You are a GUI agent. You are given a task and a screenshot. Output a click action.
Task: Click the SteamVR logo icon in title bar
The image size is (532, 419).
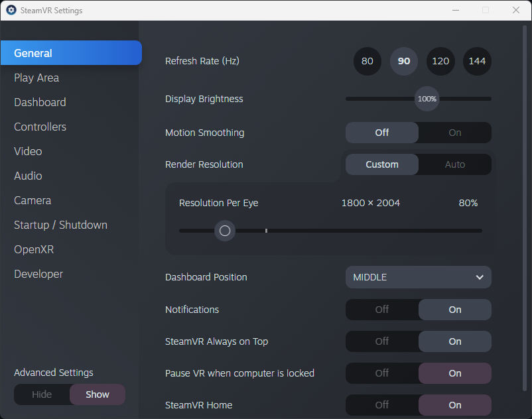pos(11,10)
